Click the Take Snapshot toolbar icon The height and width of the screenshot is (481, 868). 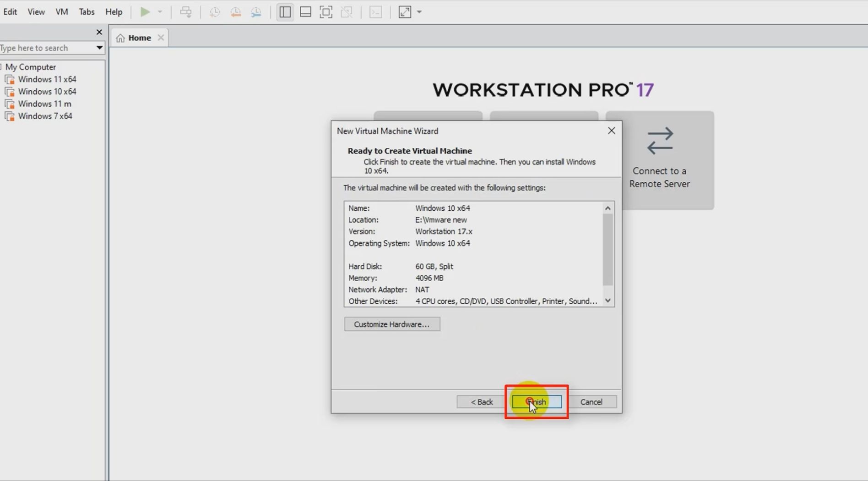[214, 12]
